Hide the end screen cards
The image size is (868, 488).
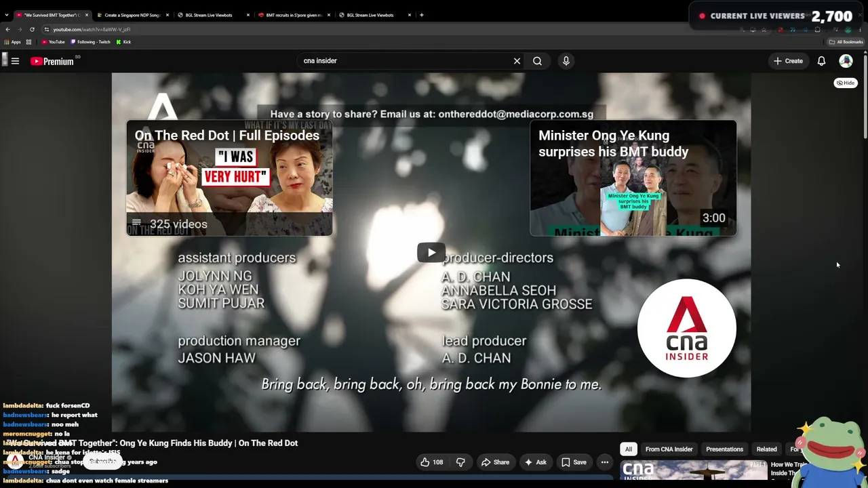click(x=845, y=83)
